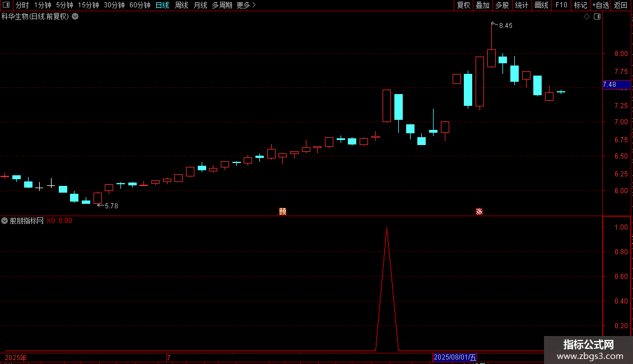
Task: Select the 5分钟 period tab
Action: (x=64, y=5)
